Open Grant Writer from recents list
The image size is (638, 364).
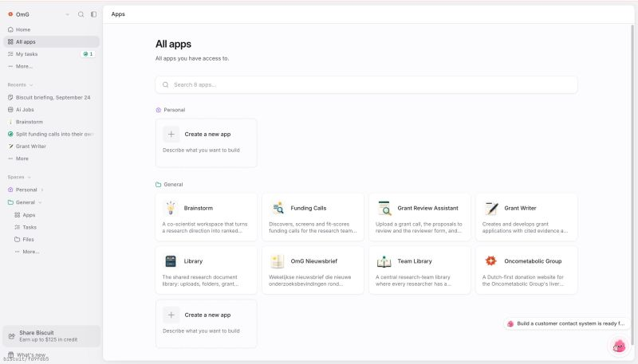(52, 147)
